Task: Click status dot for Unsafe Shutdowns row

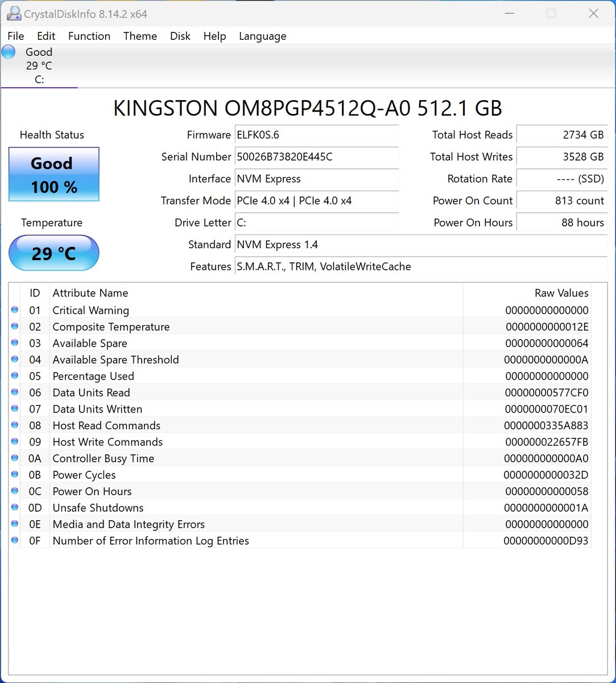Action: (15, 508)
